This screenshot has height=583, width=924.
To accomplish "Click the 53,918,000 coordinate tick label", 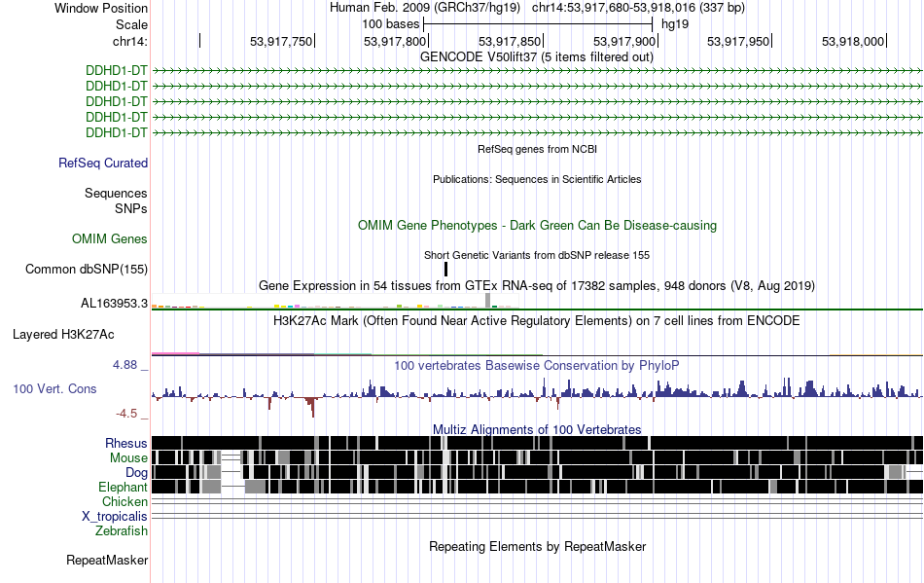I will [853, 41].
